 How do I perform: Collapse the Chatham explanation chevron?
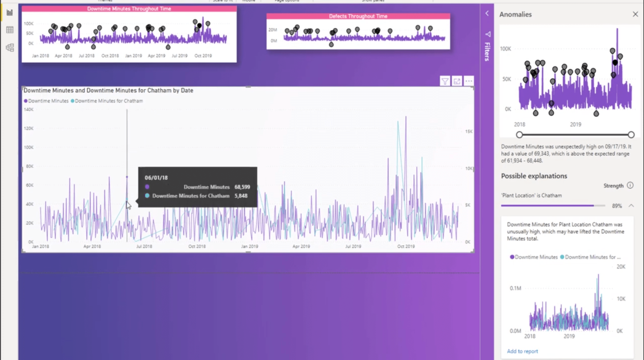631,206
